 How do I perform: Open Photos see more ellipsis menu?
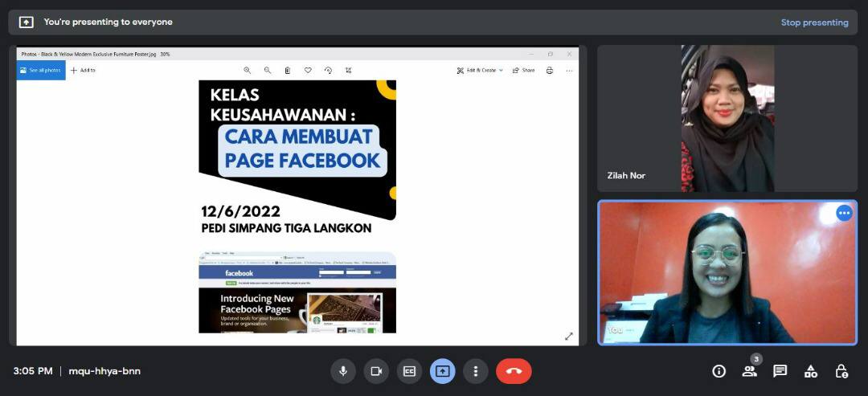(x=569, y=70)
